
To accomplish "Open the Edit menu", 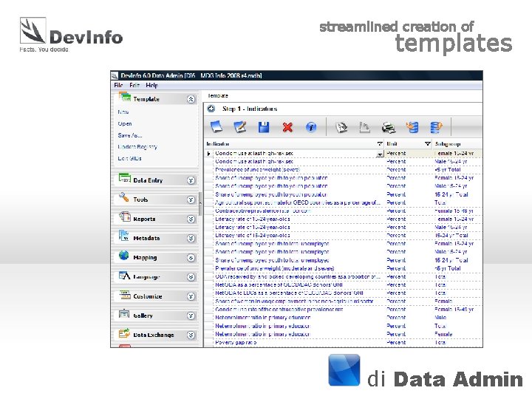I will coord(134,85).
